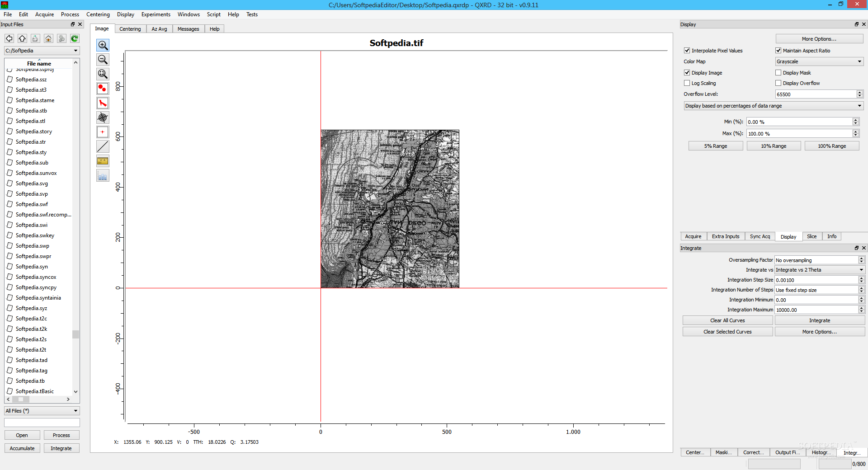Click the 100% Range button
The height and width of the screenshot is (470, 868).
click(832, 146)
